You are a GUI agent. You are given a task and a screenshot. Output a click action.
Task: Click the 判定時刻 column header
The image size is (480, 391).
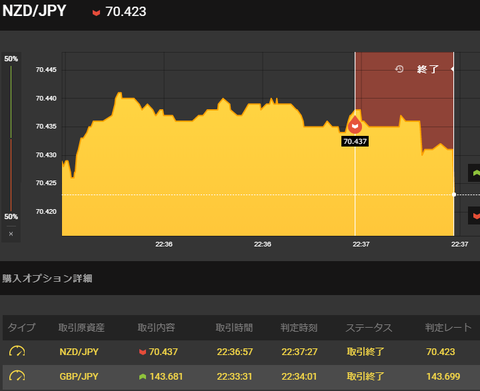(x=299, y=328)
